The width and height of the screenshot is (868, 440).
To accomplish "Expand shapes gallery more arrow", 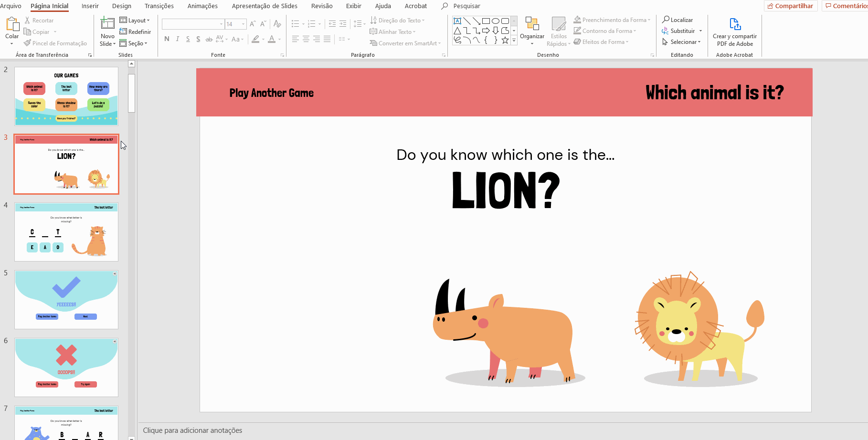I will [514, 41].
